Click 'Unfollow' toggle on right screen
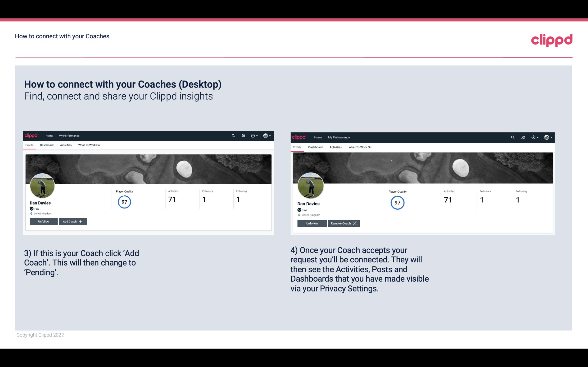This screenshot has width=588, height=367. (x=312, y=223)
